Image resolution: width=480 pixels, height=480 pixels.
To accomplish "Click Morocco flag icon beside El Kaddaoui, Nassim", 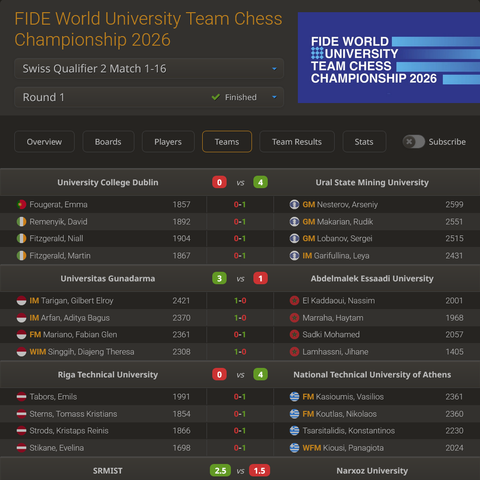I will [x=294, y=301].
